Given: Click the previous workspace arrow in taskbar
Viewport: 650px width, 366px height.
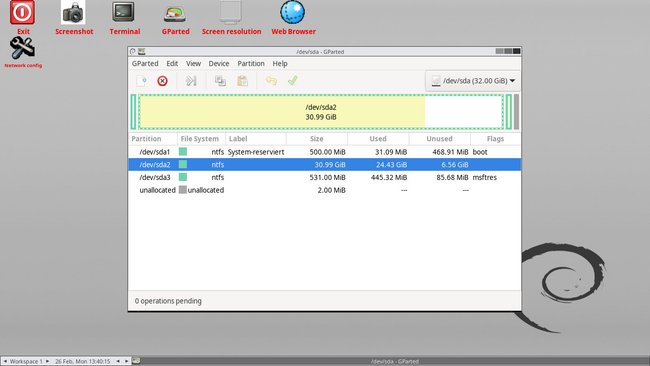Looking at the screenshot, I should click(x=5, y=361).
